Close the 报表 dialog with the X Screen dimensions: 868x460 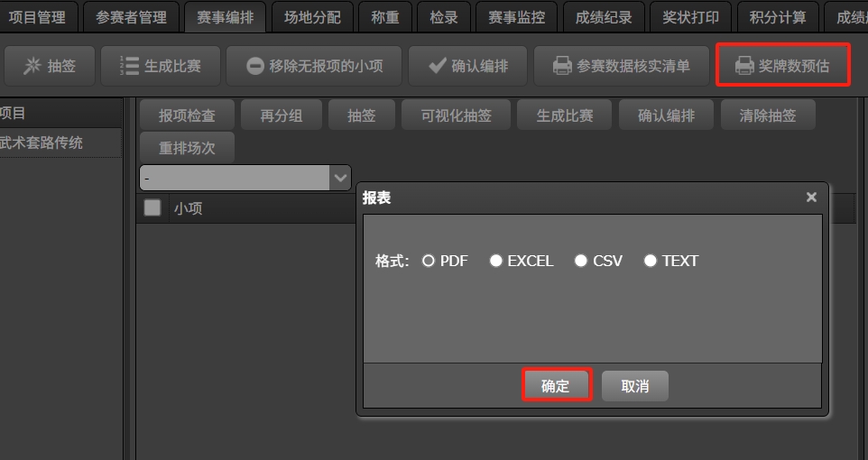point(810,198)
